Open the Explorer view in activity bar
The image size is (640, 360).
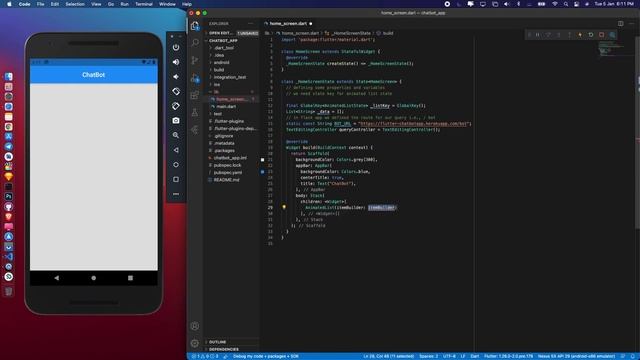[x=195, y=25]
